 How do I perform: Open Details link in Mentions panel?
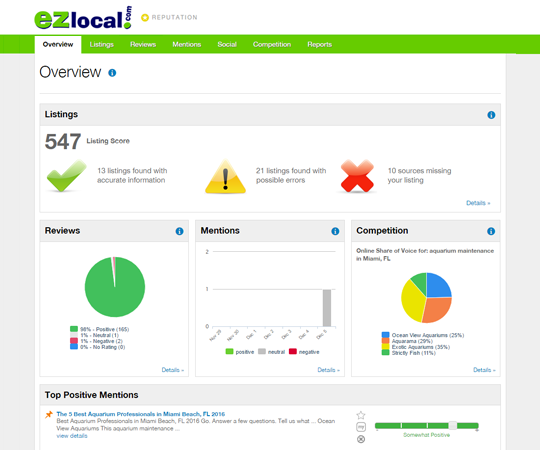pyautogui.click(x=329, y=370)
